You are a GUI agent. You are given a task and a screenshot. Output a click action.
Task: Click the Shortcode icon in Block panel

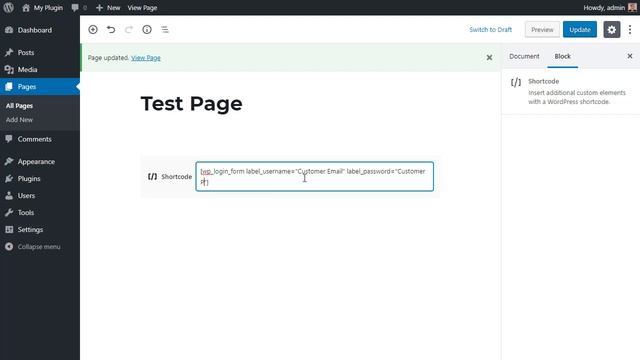point(516,82)
